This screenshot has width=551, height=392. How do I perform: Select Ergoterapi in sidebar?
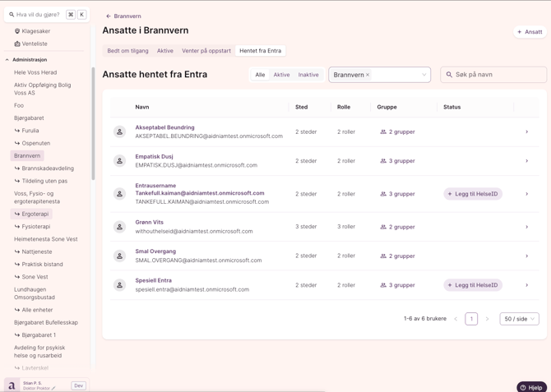(31, 214)
